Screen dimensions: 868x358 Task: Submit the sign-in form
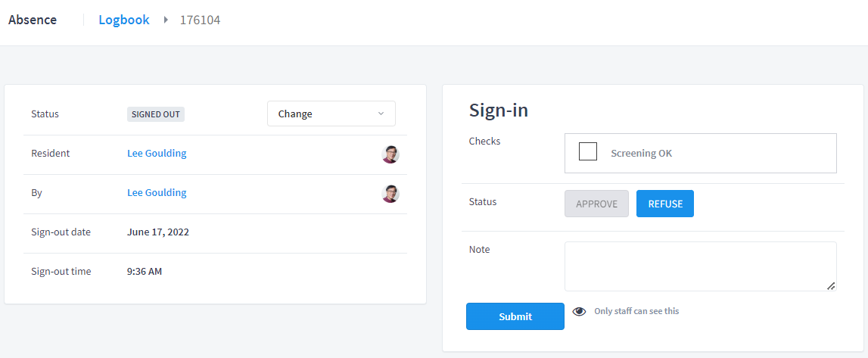(515, 316)
